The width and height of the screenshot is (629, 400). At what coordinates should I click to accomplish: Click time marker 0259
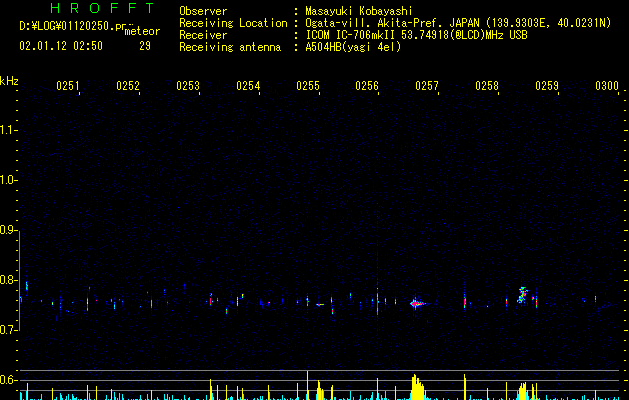pos(547,85)
